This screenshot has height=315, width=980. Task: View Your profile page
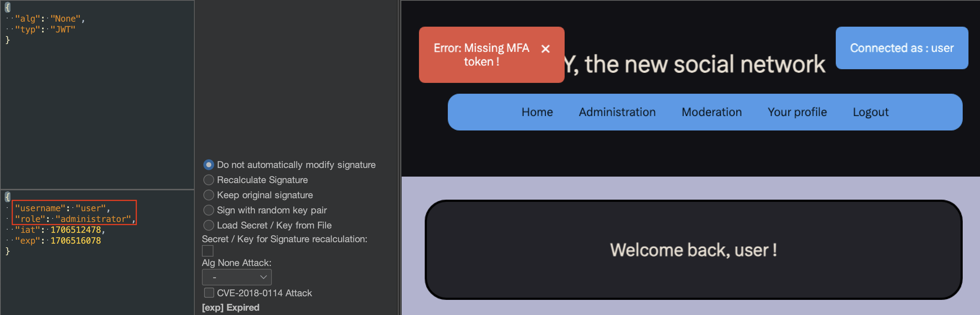click(796, 112)
